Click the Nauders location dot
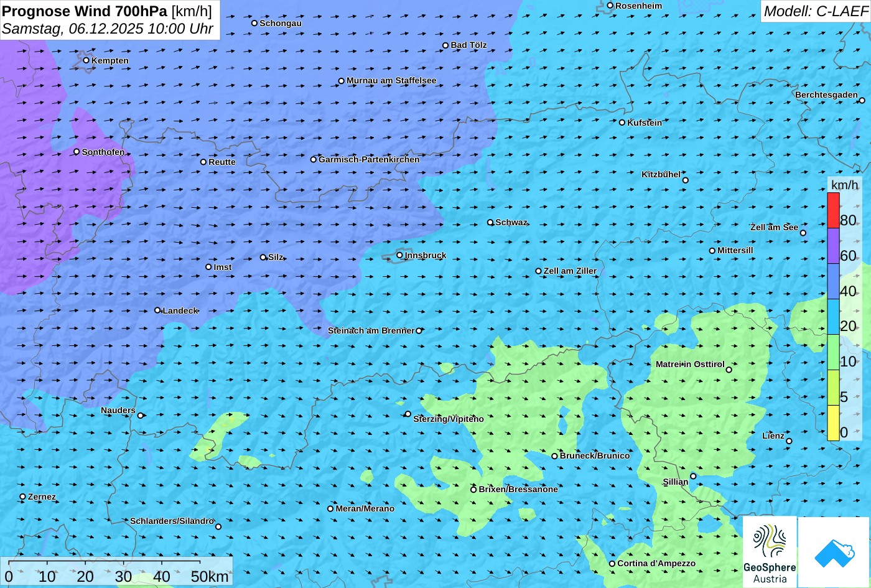The width and height of the screenshot is (871, 588). click(x=141, y=416)
